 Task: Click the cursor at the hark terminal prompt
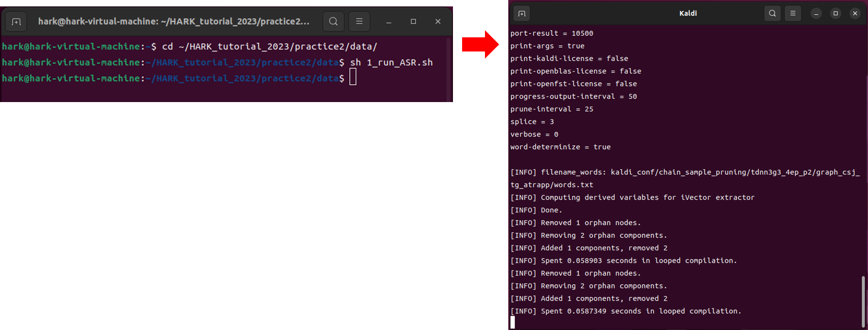coord(353,77)
